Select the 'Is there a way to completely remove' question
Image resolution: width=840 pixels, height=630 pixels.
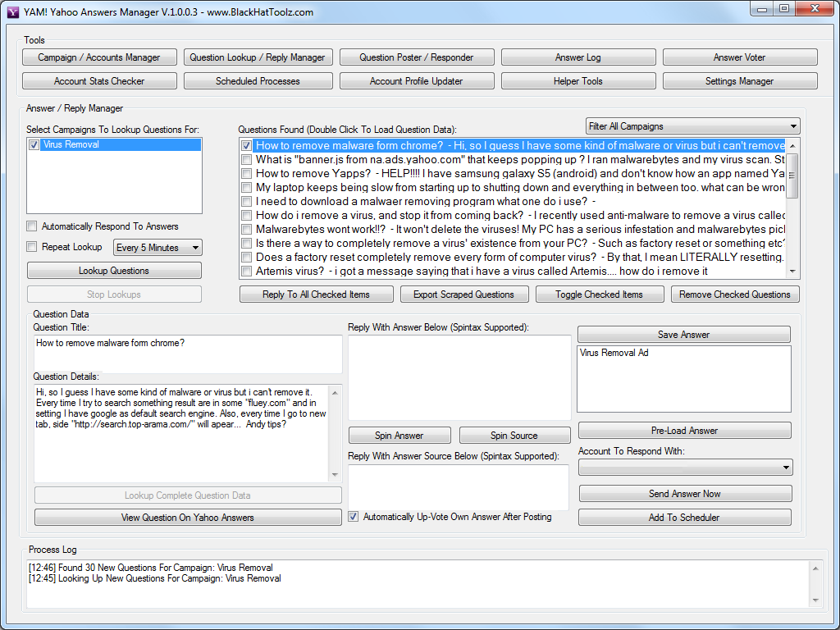tap(519, 243)
